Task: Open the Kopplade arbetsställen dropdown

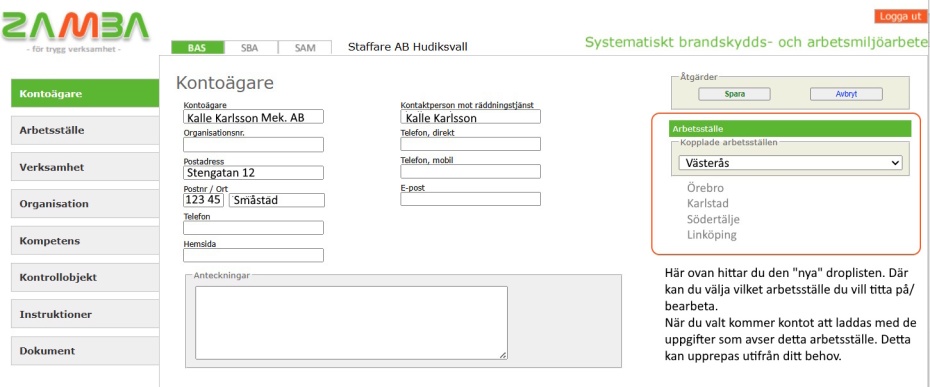Action: tap(790, 163)
